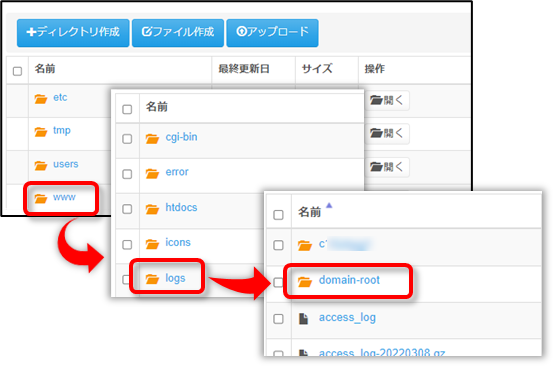Click 開く button for etc row
The height and width of the screenshot is (369, 556).
(x=387, y=100)
